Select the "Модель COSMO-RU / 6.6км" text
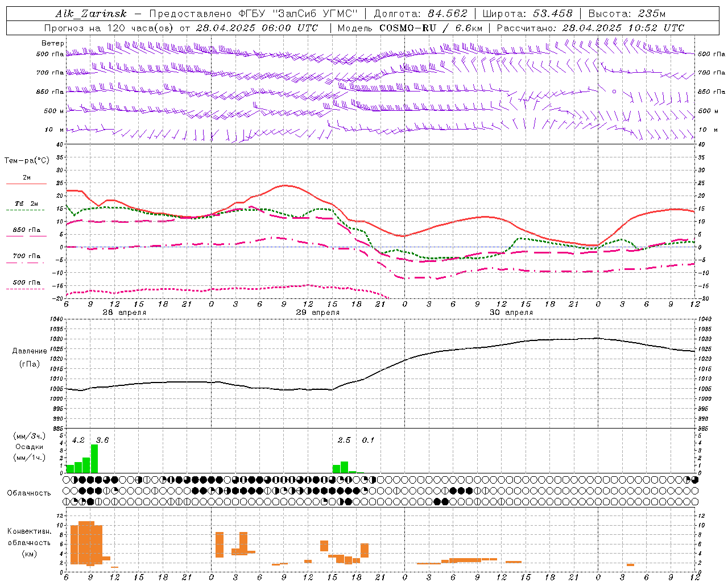 [410, 28]
